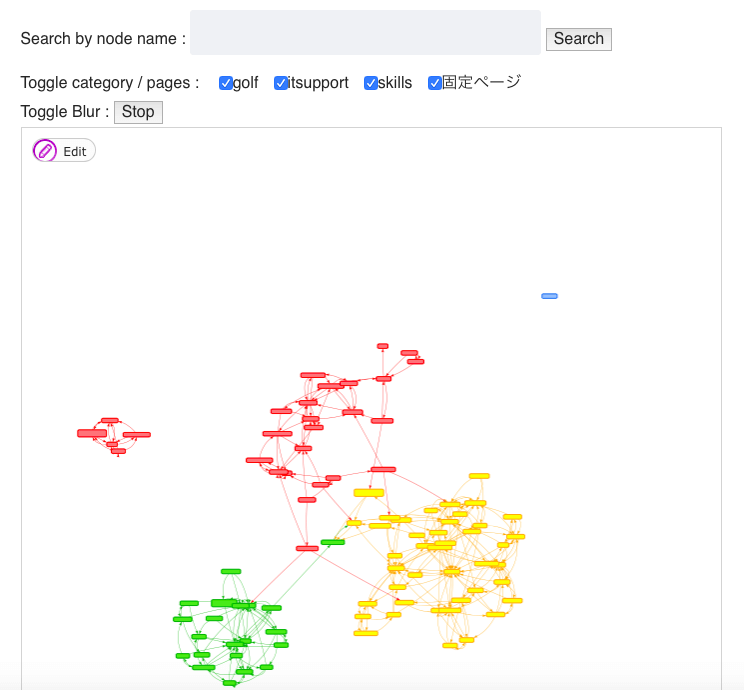Viewport: 744px width, 690px height.
Task: Select the isolated blue node
Action: [x=549, y=296]
